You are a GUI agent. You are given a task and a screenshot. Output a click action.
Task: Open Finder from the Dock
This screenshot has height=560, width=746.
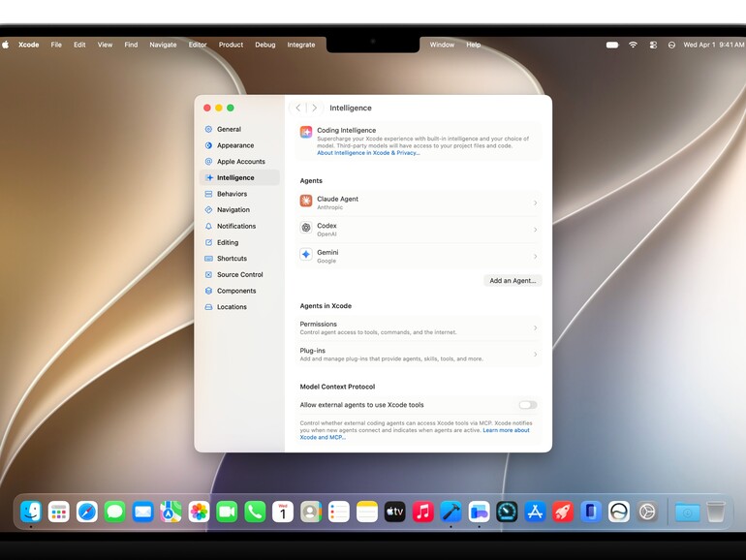tap(31, 512)
